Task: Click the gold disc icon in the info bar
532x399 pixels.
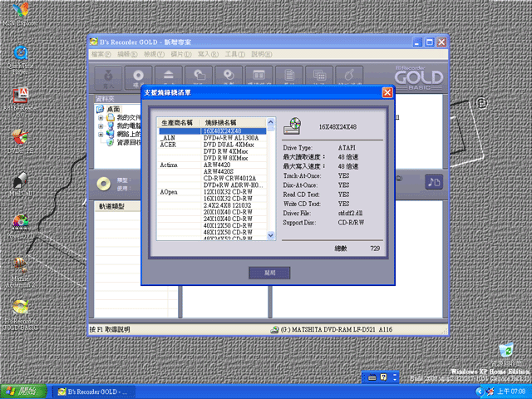Action: point(103,184)
